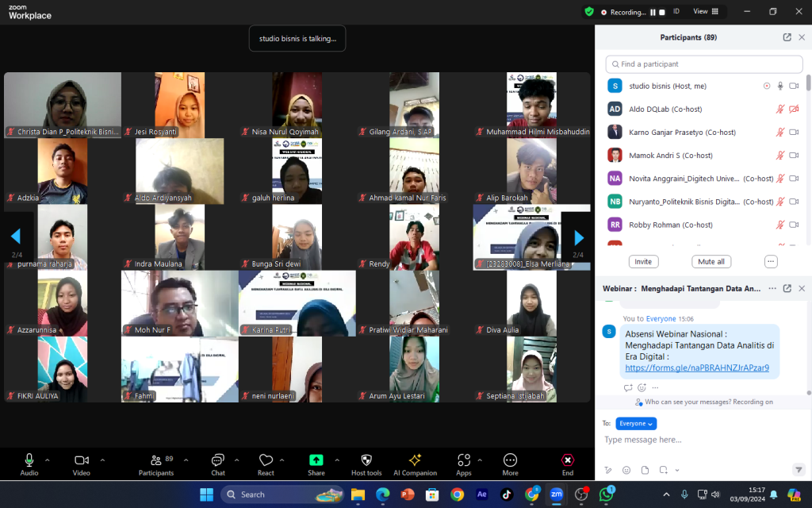
Task: Open chat panel more options ellipsis
Action: point(772,288)
